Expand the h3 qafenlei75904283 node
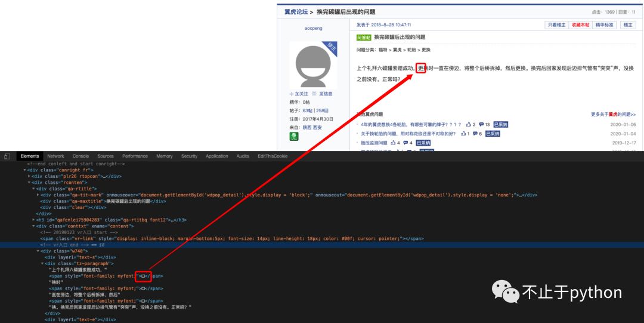The height and width of the screenshot is (323, 644). [34, 220]
